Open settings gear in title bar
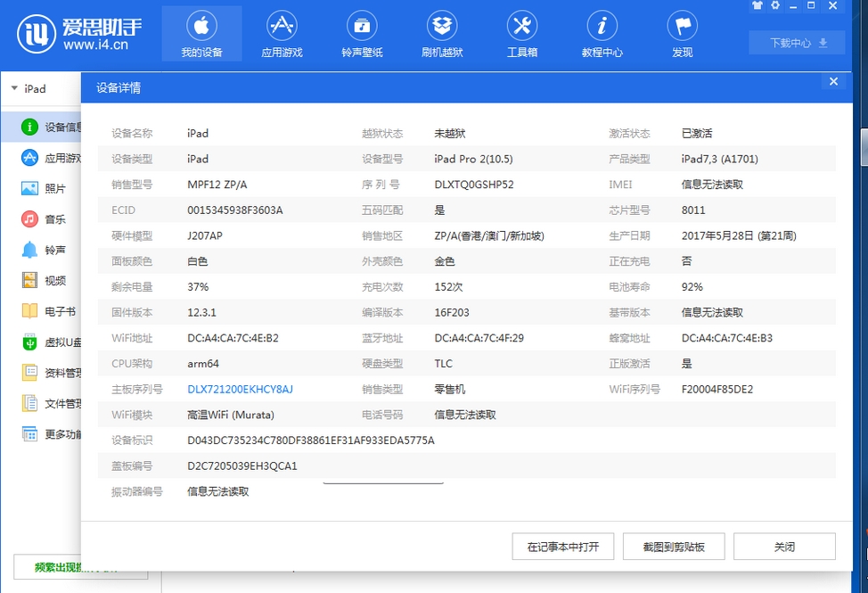The width and height of the screenshot is (868, 593). [775, 5]
